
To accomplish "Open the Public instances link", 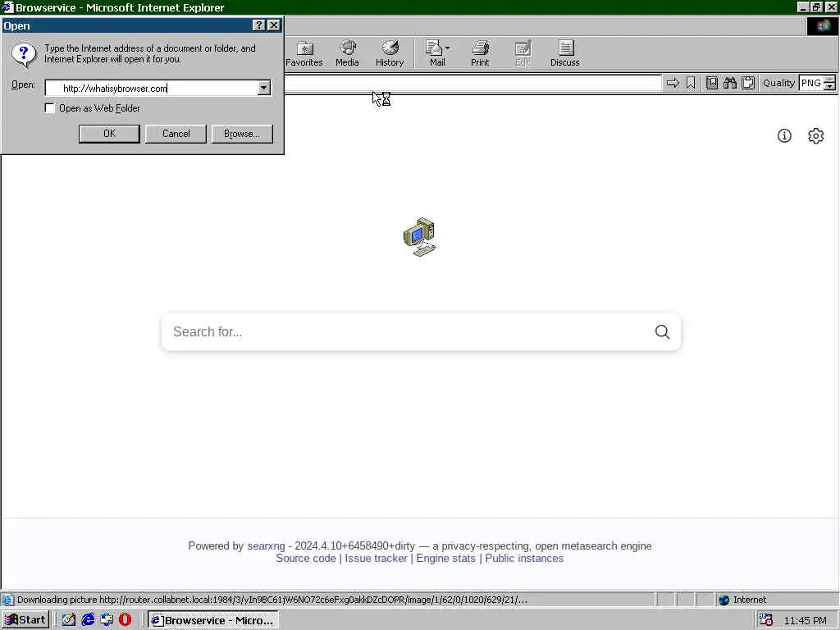I will tap(524, 558).
